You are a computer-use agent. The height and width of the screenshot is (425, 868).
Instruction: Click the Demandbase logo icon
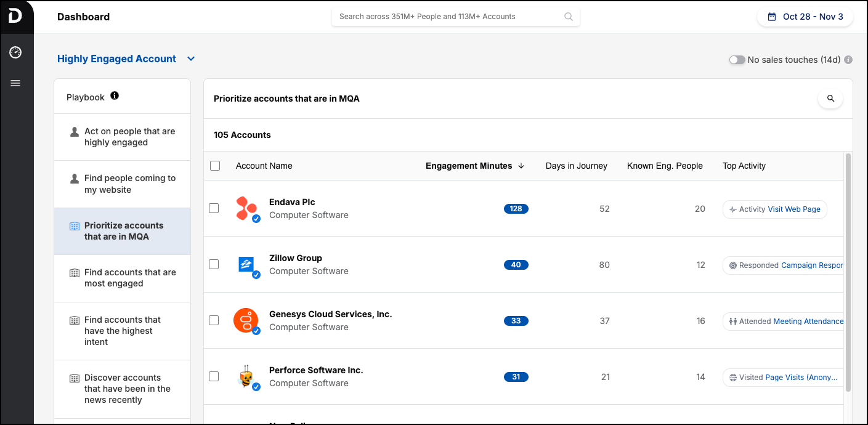click(15, 17)
